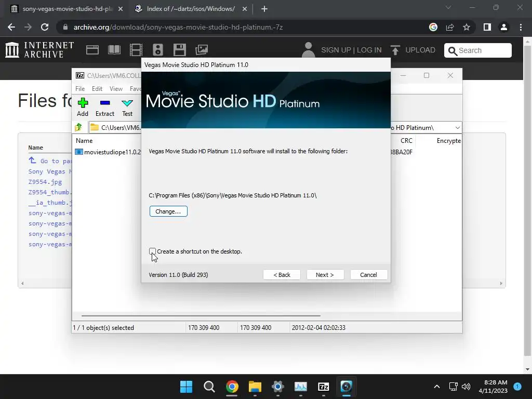Click the Archive search field

(478, 50)
